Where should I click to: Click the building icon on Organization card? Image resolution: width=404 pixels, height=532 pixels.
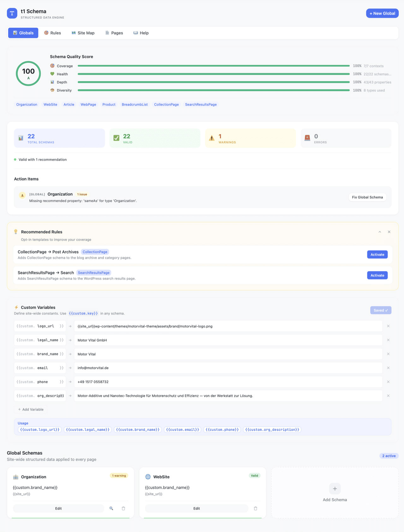(16, 477)
